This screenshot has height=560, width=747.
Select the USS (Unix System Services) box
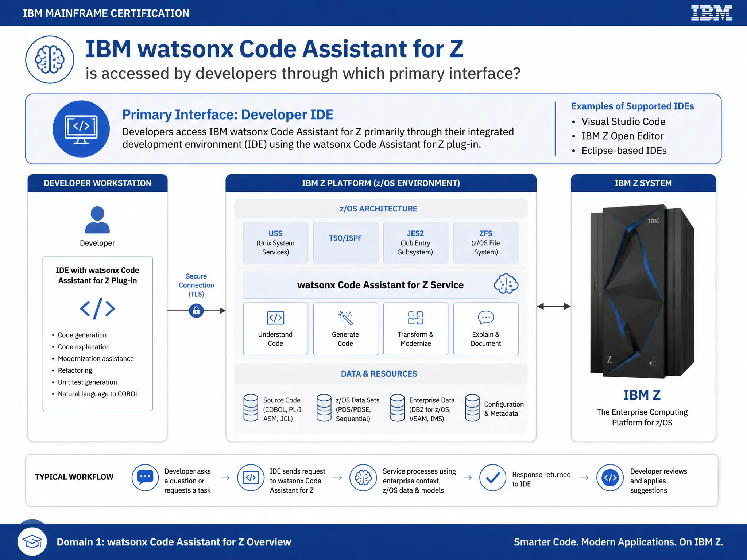pos(275,242)
